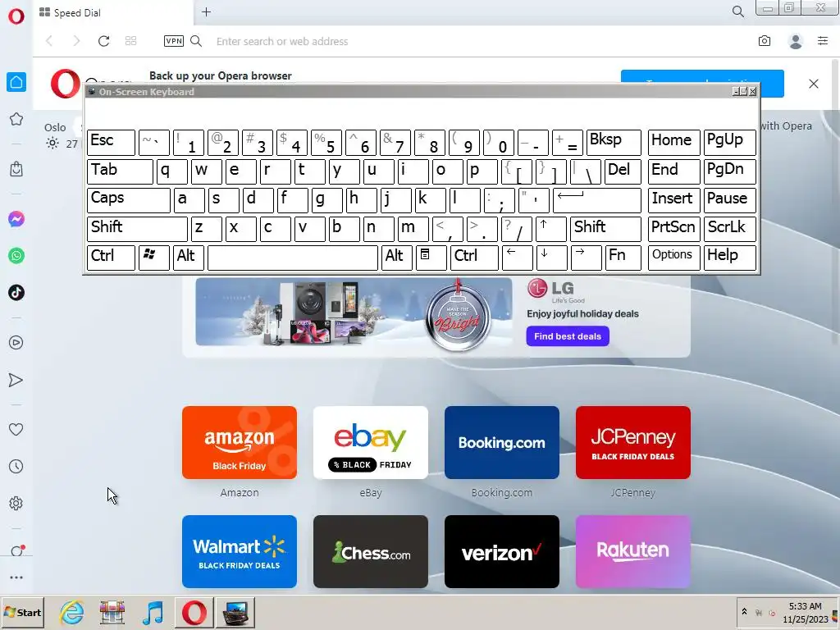Open Messenger in the sidebar
The height and width of the screenshot is (630, 840).
tap(16, 219)
